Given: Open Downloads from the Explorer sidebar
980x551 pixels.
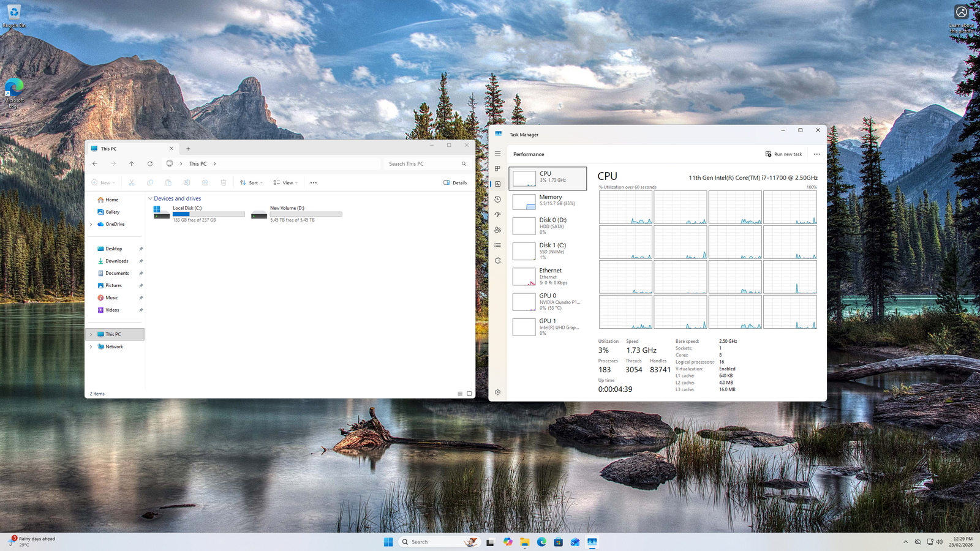Looking at the screenshot, I should click(116, 261).
